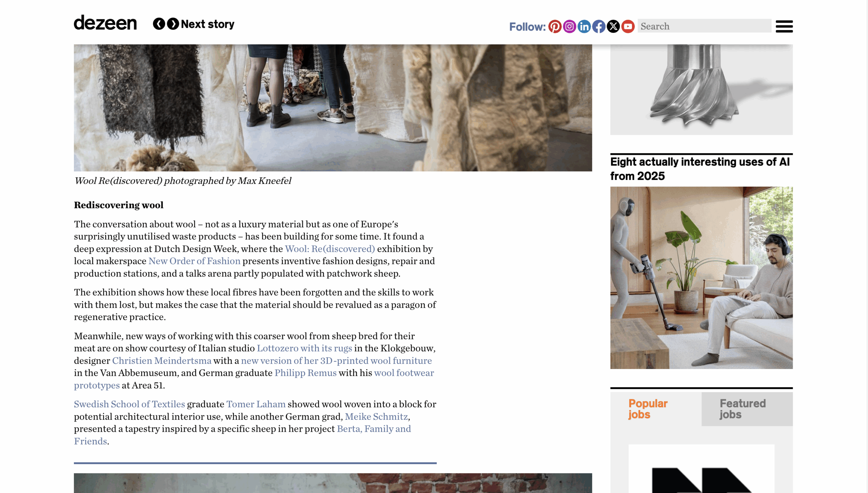Click the Tomer Laham link
868x493 pixels.
coord(256,404)
